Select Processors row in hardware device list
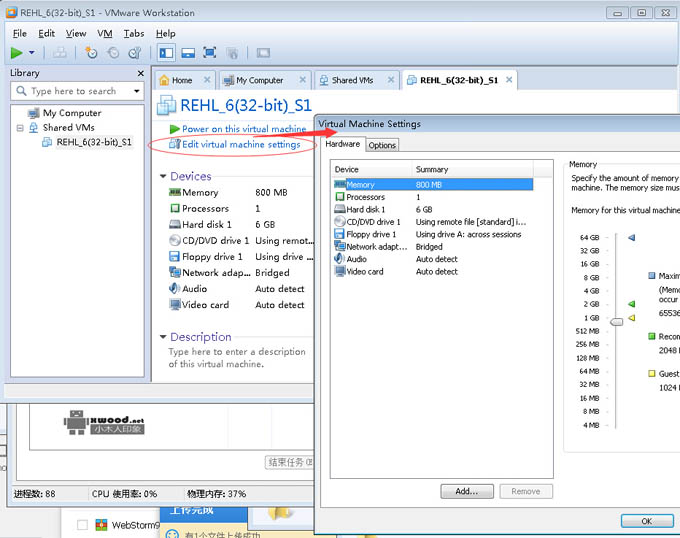 coord(433,197)
